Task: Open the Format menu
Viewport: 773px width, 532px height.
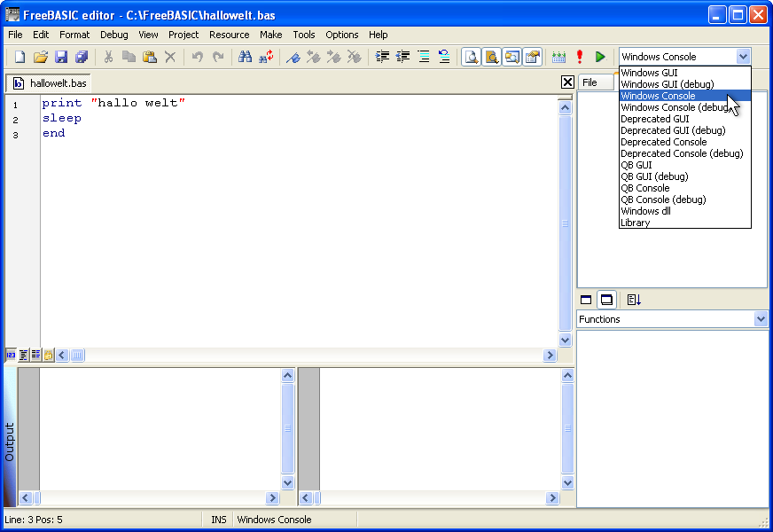Action: click(74, 35)
